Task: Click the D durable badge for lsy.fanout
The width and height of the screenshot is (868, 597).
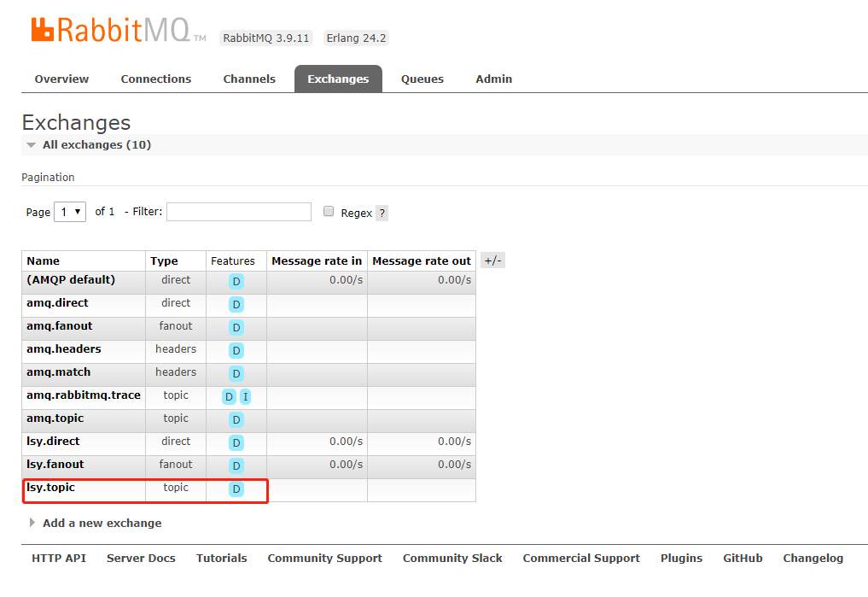Action: click(236, 465)
